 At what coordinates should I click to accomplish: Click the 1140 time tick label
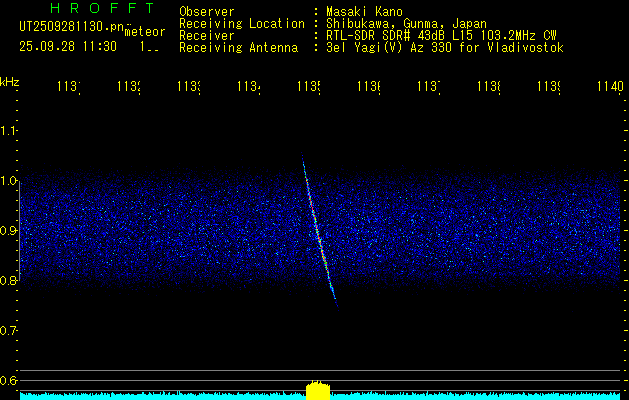pyautogui.click(x=607, y=88)
